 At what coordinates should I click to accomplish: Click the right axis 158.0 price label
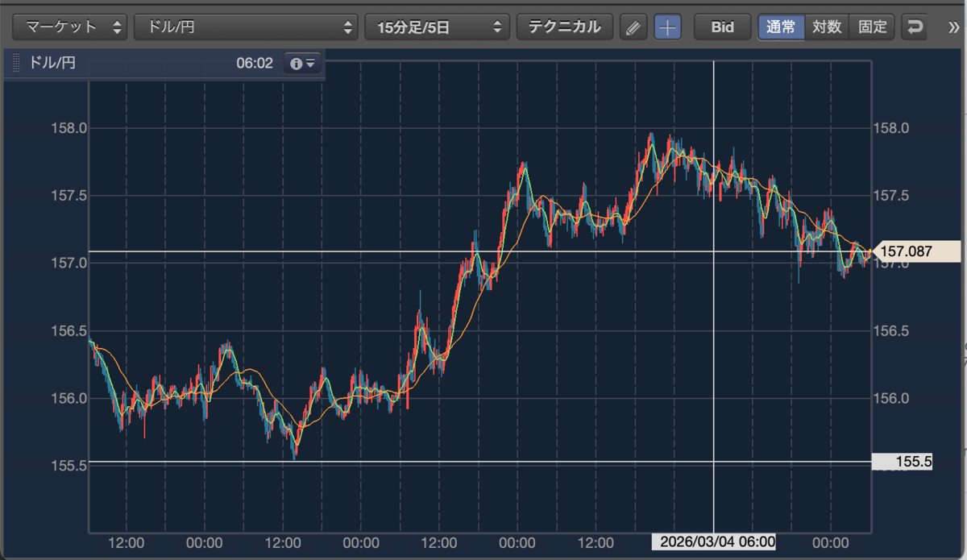pos(890,128)
